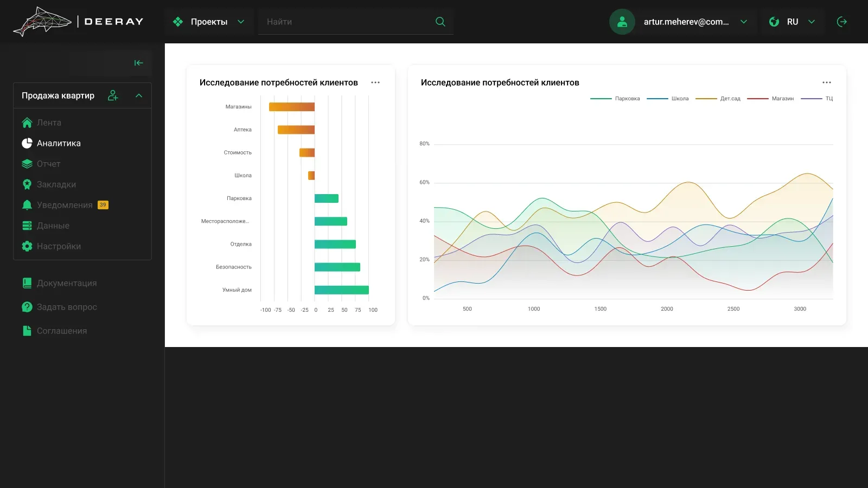Toggle Магазин series in chart legend
This screenshot has height=488, width=868.
pos(770,99)
